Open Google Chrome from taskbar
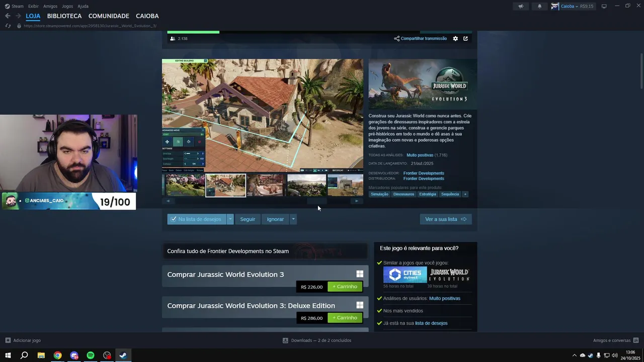This screenshot has width=644, height=362. (58, 355)
